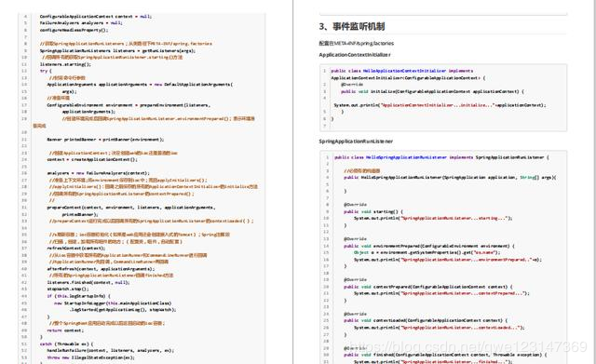Click the line "ConfigurableApplicationContext context = null;"
This screenshot has height=364, width=596.
[95, 17]
